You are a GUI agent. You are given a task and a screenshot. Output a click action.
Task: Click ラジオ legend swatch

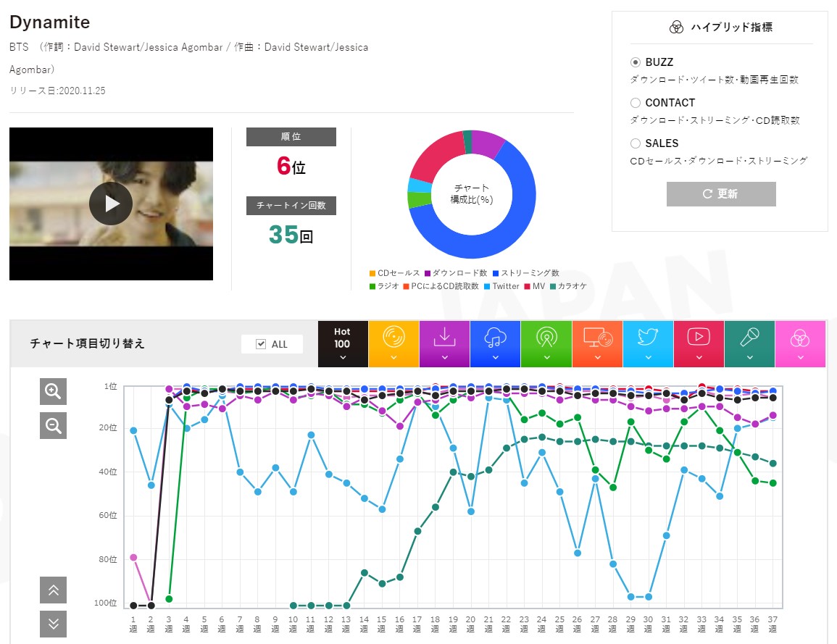[372, 287]
